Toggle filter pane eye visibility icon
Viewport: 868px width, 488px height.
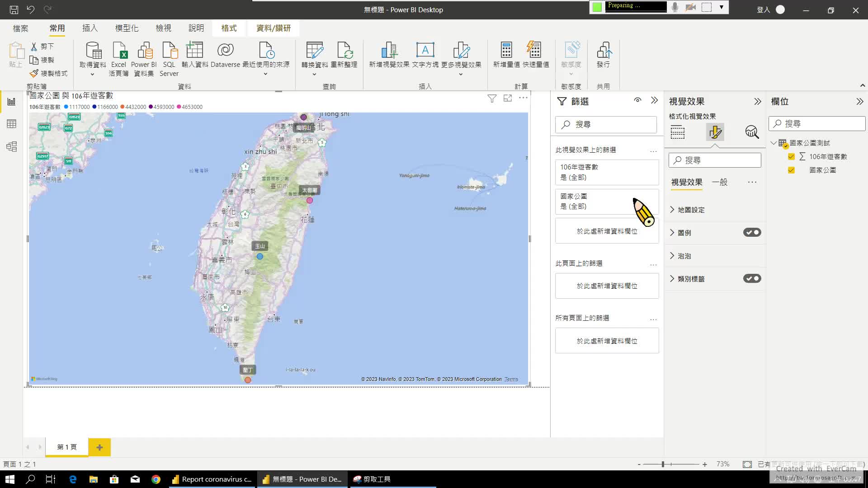[x=637, y=100]
